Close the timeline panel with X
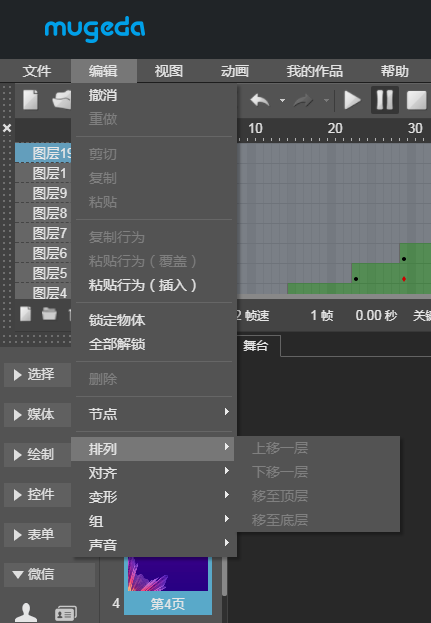This screenshot has width=431, height=623. pyautogui.click(x=7, y=128)
